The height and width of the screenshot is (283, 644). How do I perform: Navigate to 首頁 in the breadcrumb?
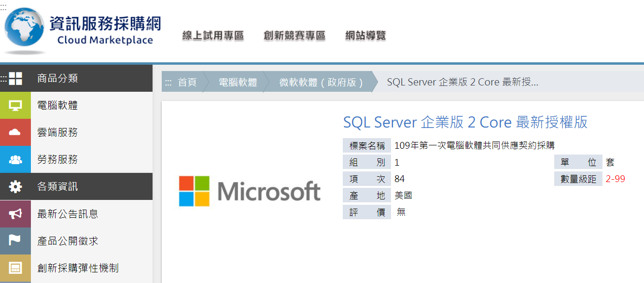click(187, 82)
